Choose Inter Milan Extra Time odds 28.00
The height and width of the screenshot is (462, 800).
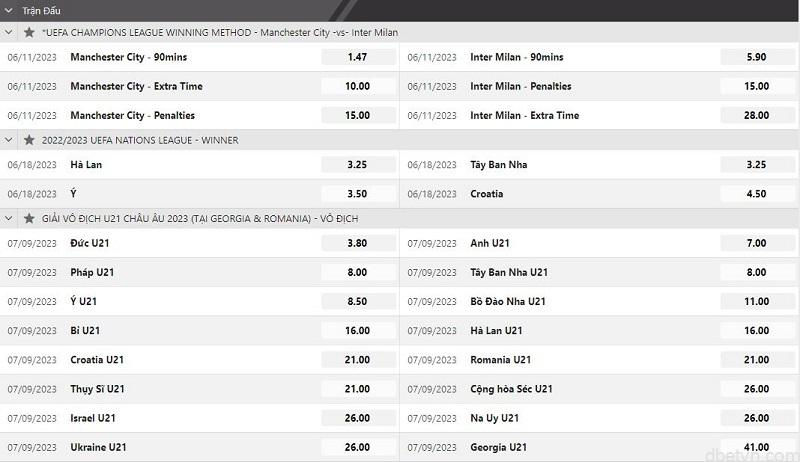(757, 115)
